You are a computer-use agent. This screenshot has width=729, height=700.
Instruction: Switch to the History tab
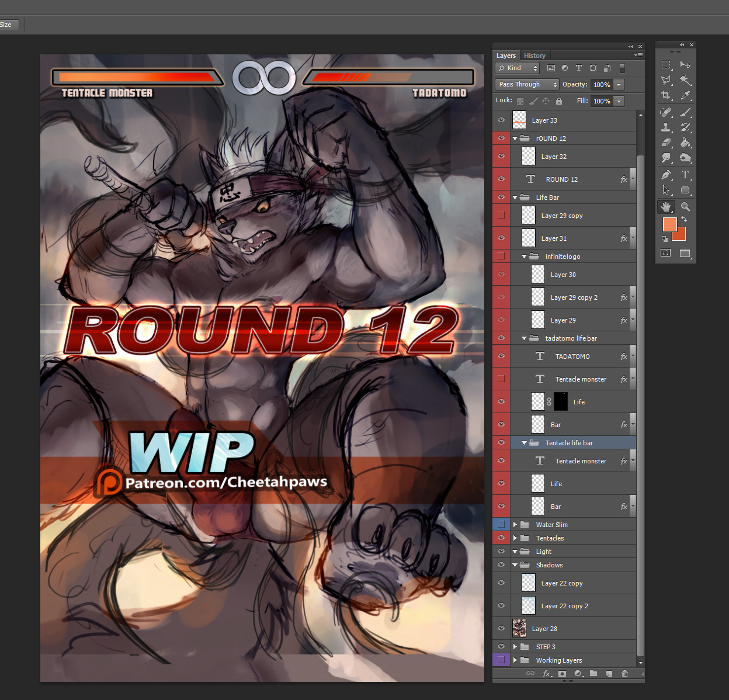coord(534,56)
